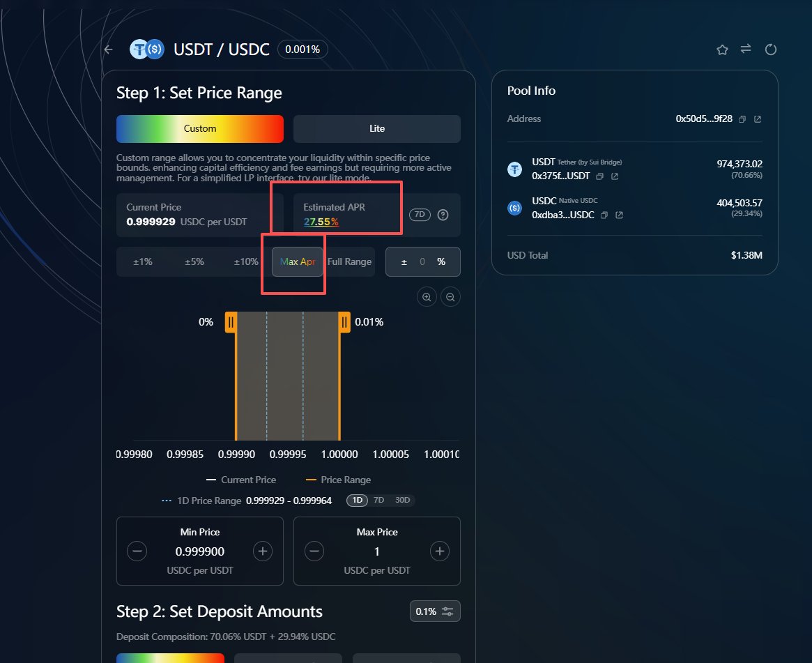Increase Min Price with plus button
The height and width of the screenshot is (663, 812).
coord(263,551)
